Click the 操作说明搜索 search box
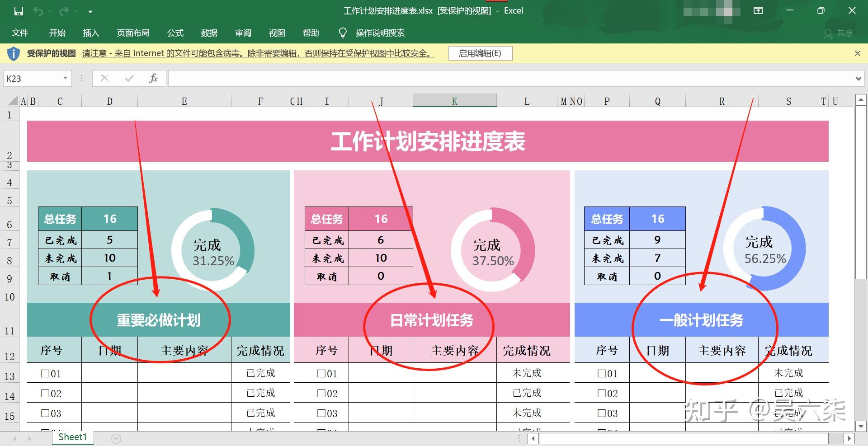This screenshot has height=446, width=868. pos(380,33)
